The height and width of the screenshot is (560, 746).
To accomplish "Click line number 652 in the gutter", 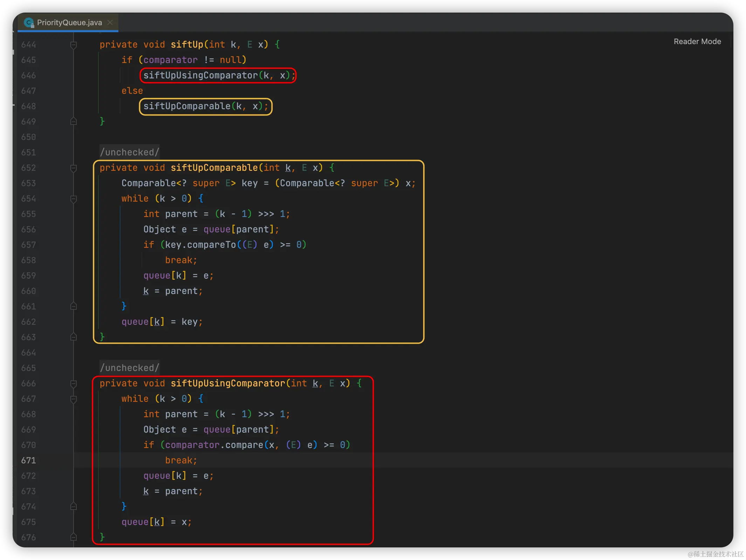I will click(28, 168).
